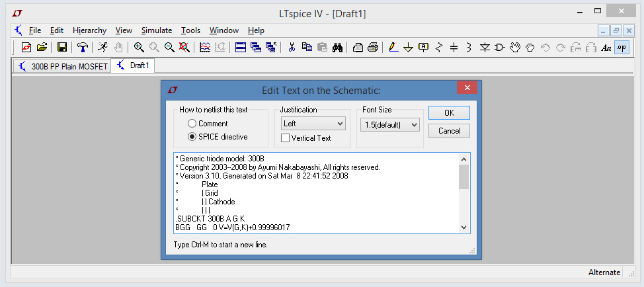Click the SPICE directive .op toolbar button
Screen dimensions: 644x287
[622, 47]
